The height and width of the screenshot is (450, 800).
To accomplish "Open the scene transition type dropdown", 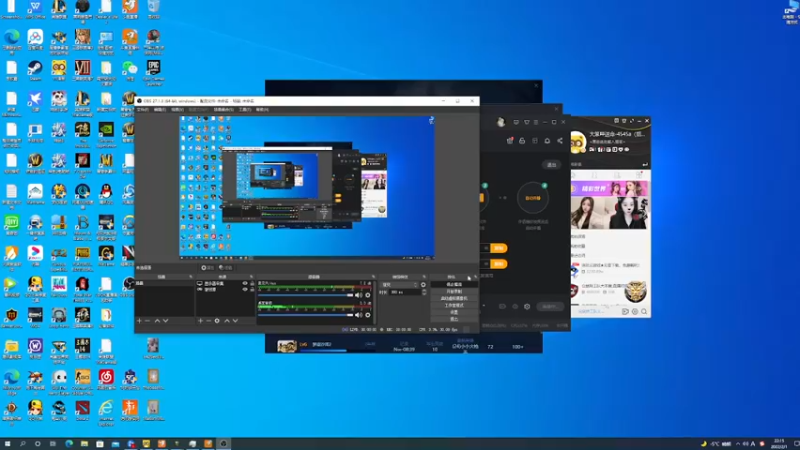I will pos(399,285).
